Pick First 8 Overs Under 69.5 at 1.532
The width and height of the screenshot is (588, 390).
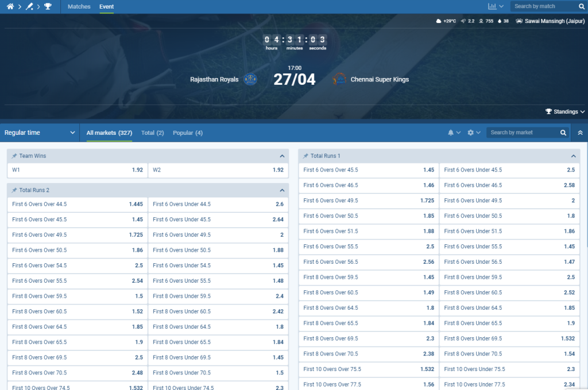[510, 339]
